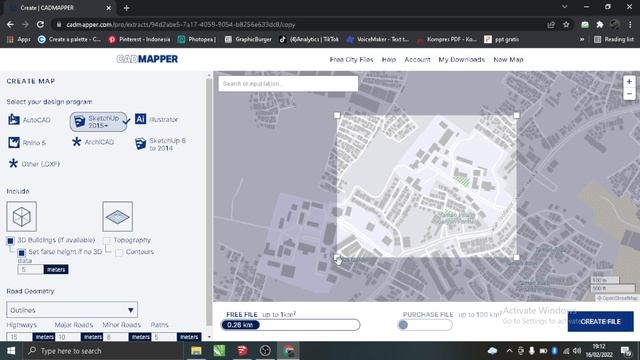This screenshot has width=640, height=360.
Task: Pick Illustrator as the design program
Action: (x=157, y=119)
